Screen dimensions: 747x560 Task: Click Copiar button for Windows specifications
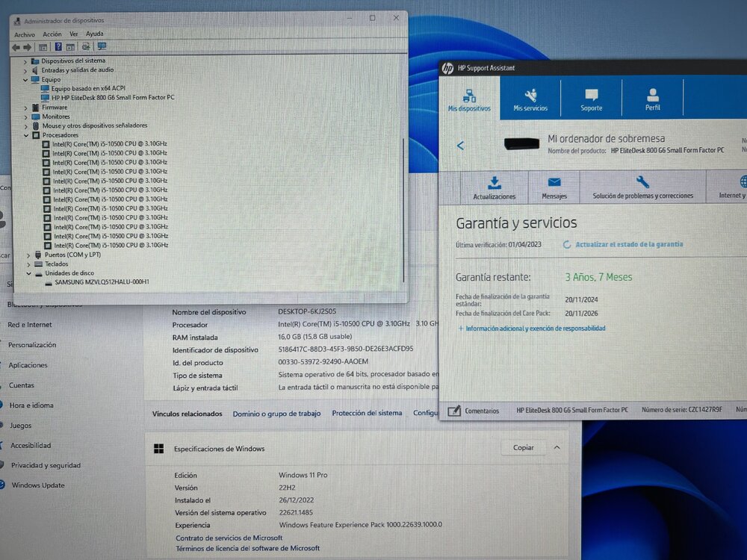[523, 447]
